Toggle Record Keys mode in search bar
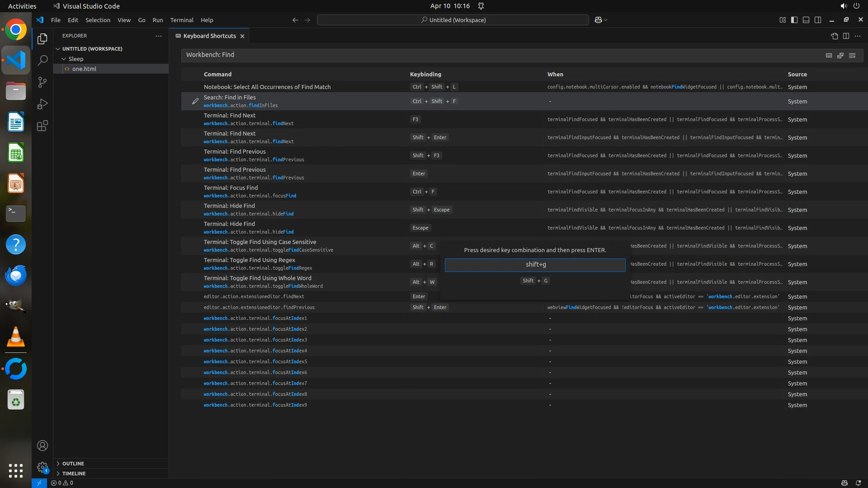Viewport: 868px width, 488px height. coord(829,55)
